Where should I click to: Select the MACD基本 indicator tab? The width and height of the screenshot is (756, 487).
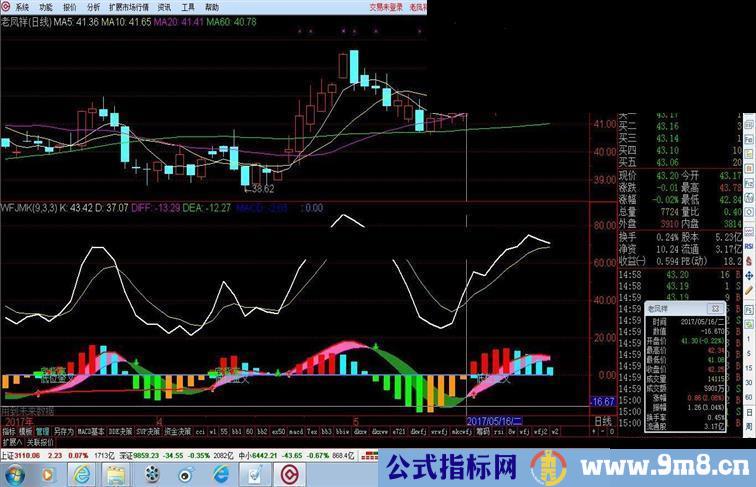pyautogui.click(x=91, y=431)
